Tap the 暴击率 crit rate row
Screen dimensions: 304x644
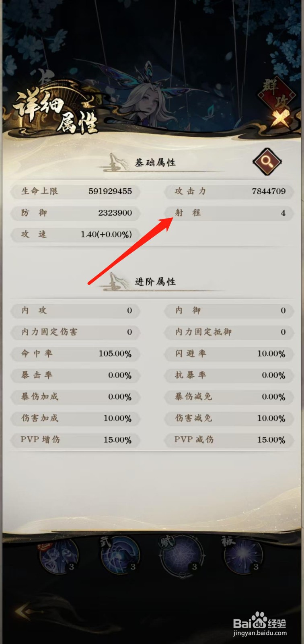[x=75, y=375]
